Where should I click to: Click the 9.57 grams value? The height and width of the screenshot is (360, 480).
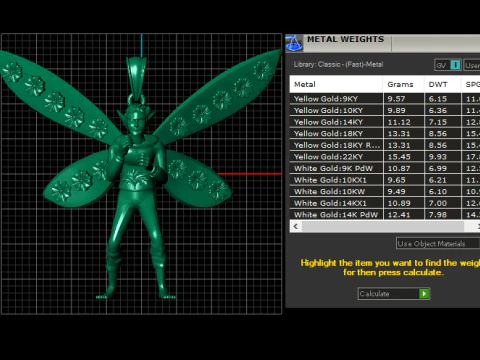point(396,99)
